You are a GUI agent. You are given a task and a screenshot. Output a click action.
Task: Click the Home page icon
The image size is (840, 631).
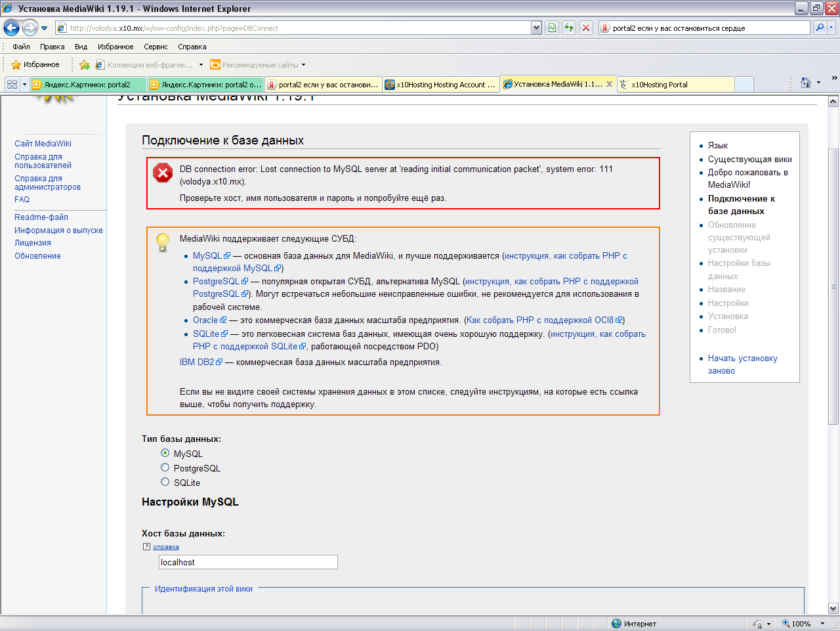point(805,82)
